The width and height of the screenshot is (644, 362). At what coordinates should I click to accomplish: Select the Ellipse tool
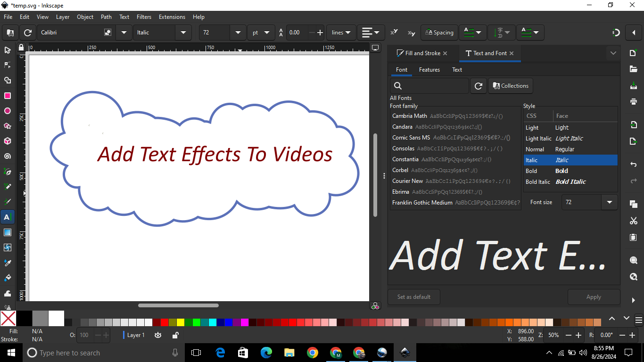[8, 111]
